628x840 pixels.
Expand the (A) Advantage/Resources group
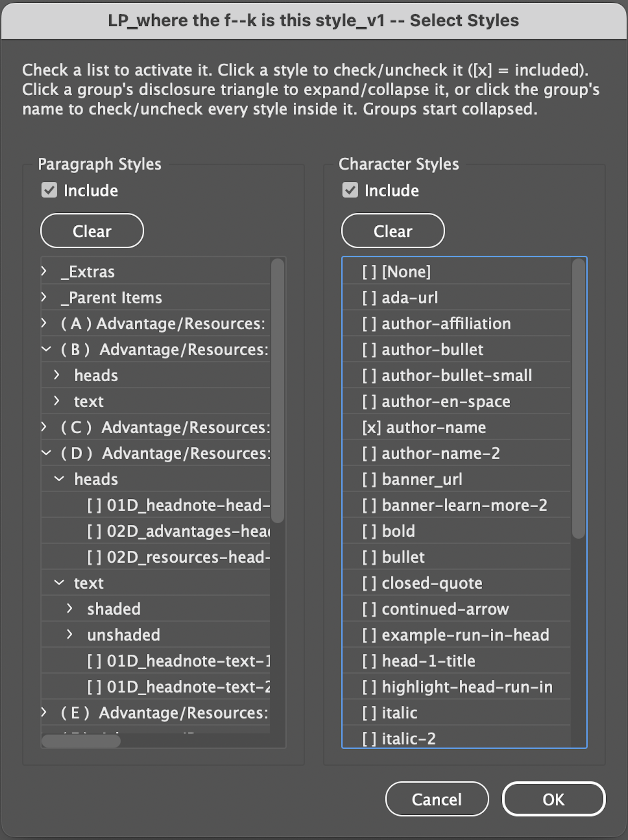[x=44, y=323]
